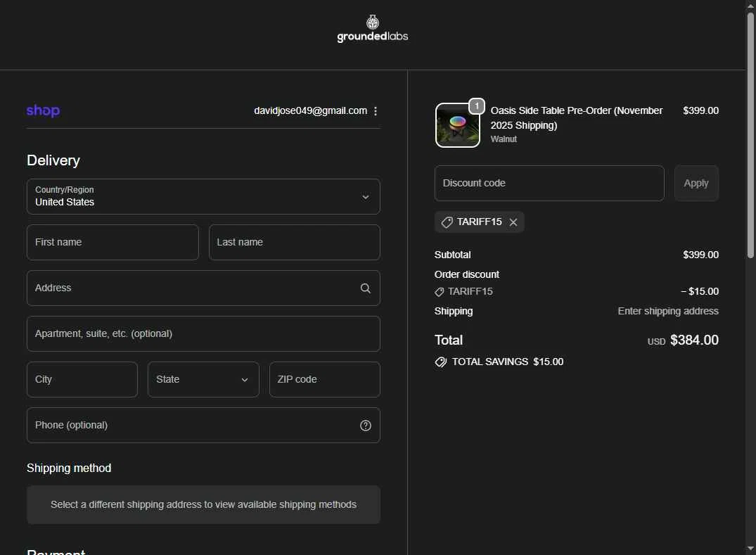Open the Oasis Side Table thumbnail
Image resolution: width=756 pixels, height=555 pixels.
pyautogui.click(x=458, y=125)
